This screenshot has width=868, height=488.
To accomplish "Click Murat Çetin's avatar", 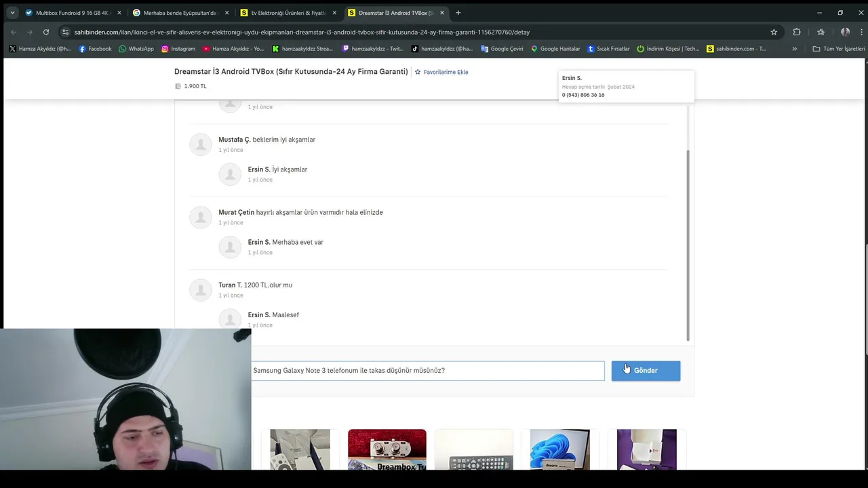I will click(200, 217).
